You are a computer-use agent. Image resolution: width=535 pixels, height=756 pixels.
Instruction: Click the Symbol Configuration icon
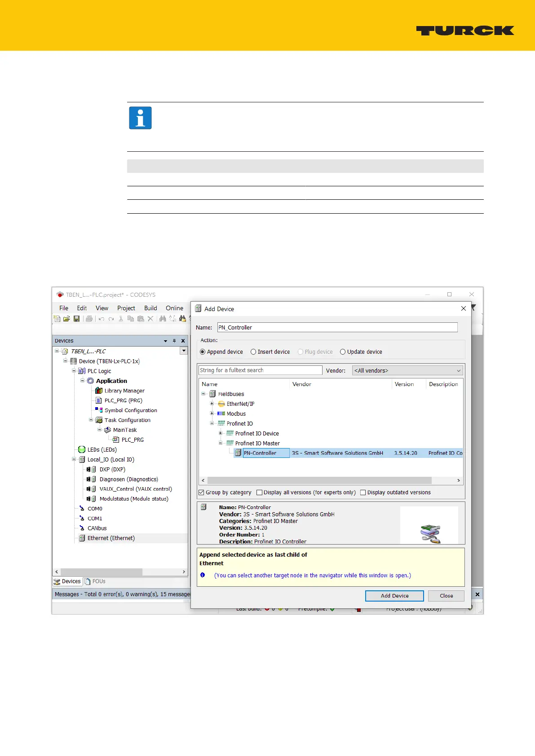click(99, 410)
